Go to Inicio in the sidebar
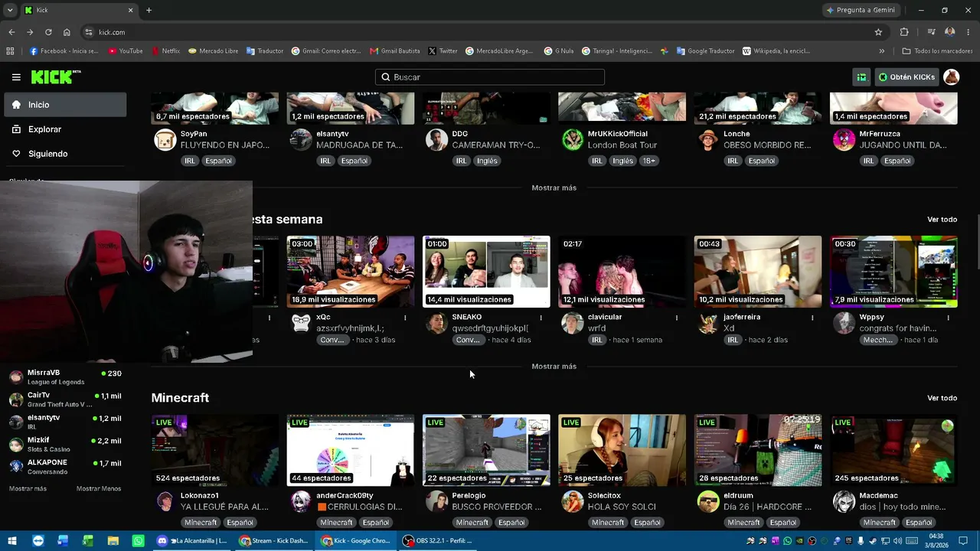Screen dimensions: 980x551 (65, 105)
